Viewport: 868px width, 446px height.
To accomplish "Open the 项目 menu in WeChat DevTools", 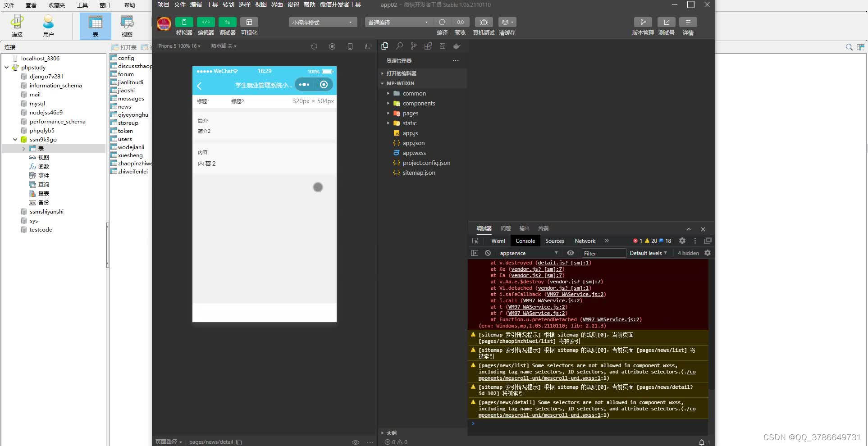I will pos(163,5).
